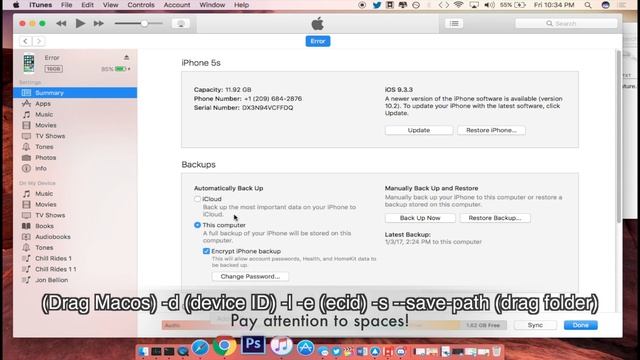The image size is (640, 360).
Task: Open Spotlight search in the menu bar
Action: (588, 5)
